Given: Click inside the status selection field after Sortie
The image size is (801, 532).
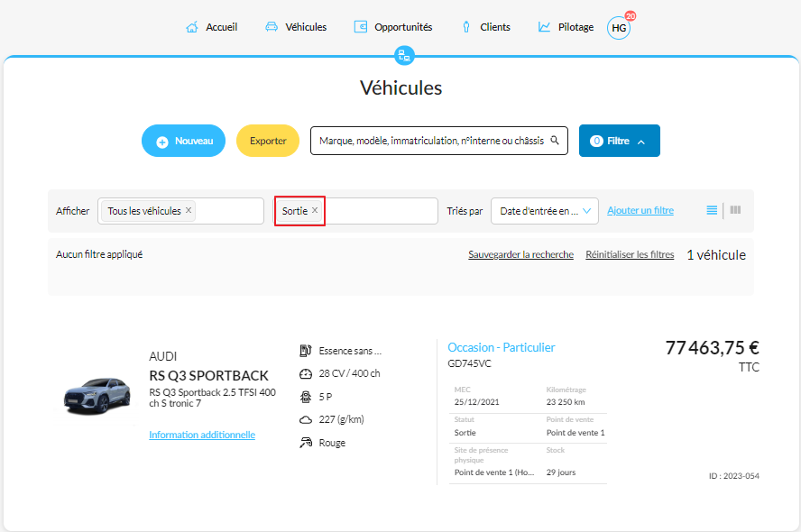Looking at the screenshot, I should 381,211.
